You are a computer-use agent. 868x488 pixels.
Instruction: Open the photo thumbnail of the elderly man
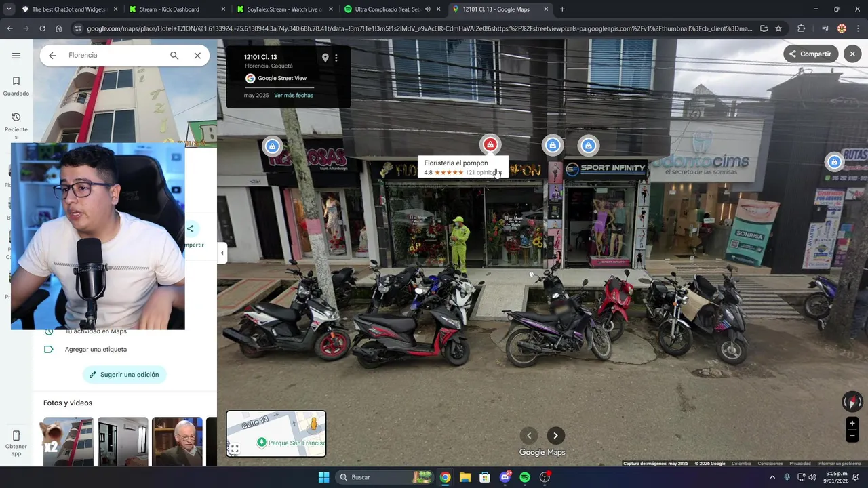(177, 442)
